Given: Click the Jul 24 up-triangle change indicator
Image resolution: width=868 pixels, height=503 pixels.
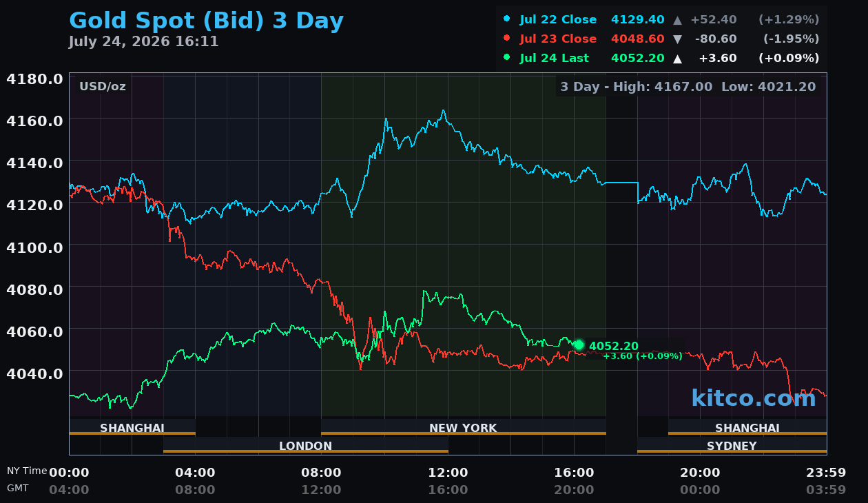Looking at the screenshot, I should [x=678, y=59].
